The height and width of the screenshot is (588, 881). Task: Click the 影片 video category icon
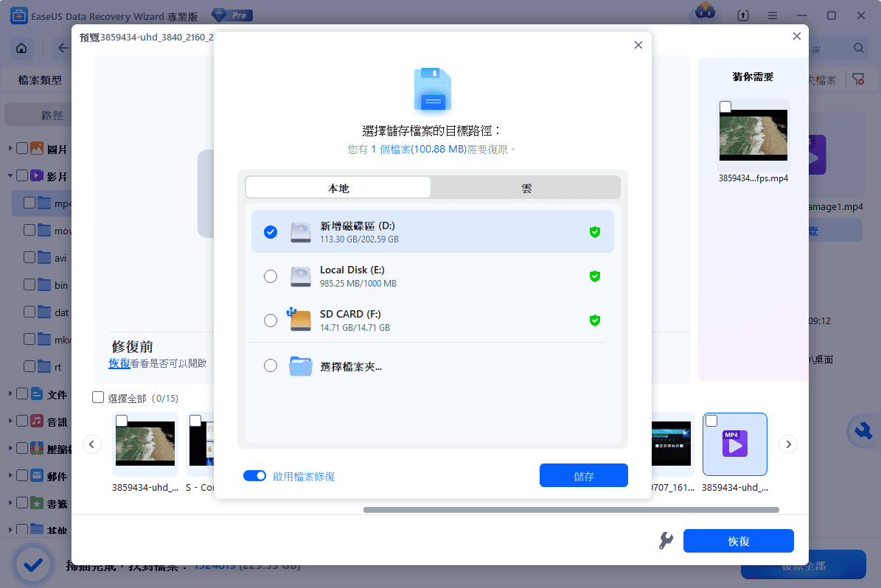pyautogui.click(x=37, y=176)
